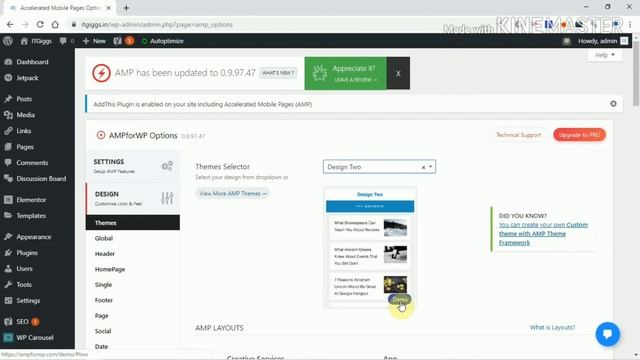
Task: Click Upgrade to PRO button
Action: [579, 135]
